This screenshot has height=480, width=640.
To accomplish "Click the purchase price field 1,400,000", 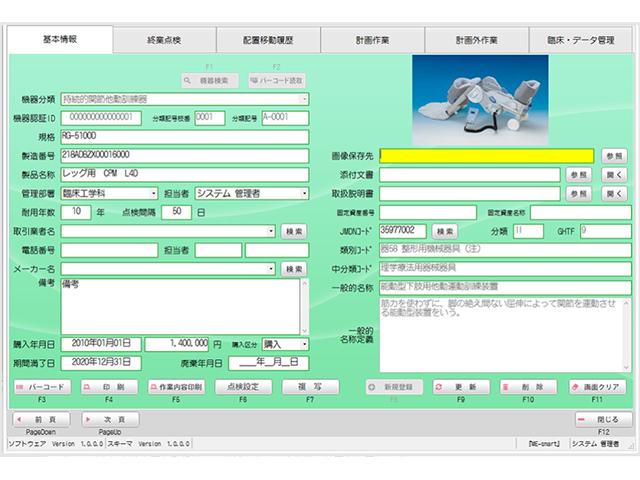I will point(177,344).
